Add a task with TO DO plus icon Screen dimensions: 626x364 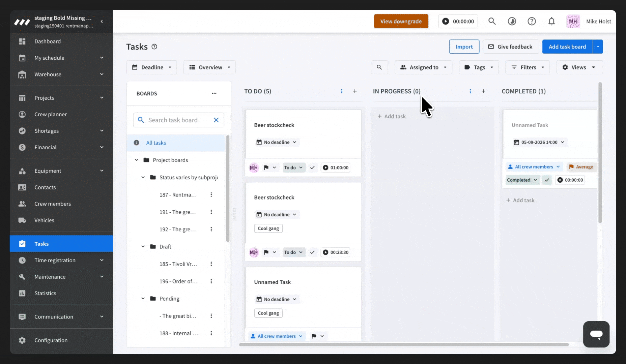pyautogui.click(x=355, y=91)
